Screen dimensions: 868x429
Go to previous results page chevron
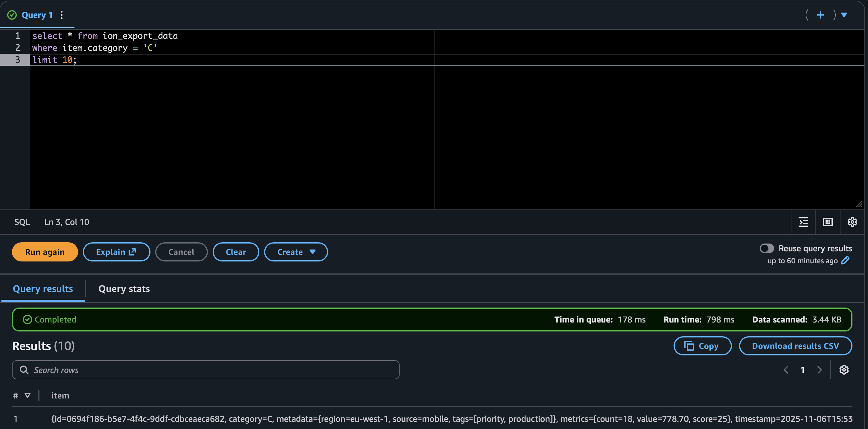786,369
